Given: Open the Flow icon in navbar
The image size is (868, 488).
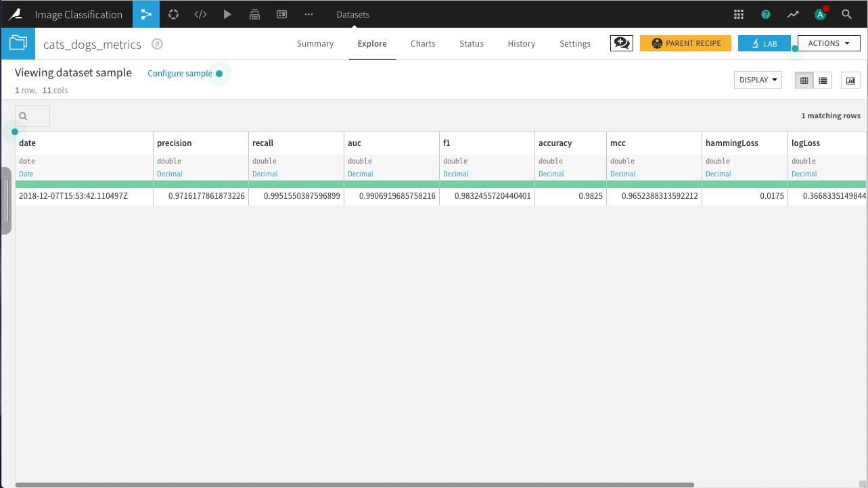Looking at the screenshot, I should [146, 14].
